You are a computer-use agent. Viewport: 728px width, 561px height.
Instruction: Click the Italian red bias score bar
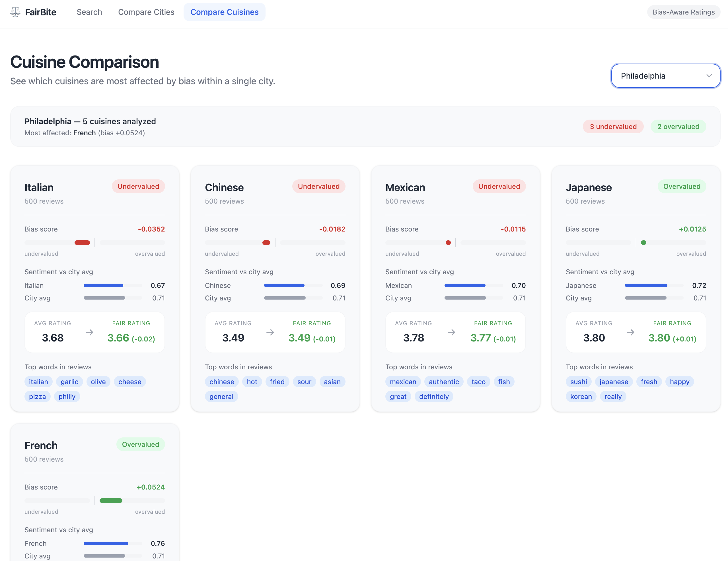pos(82,242)
